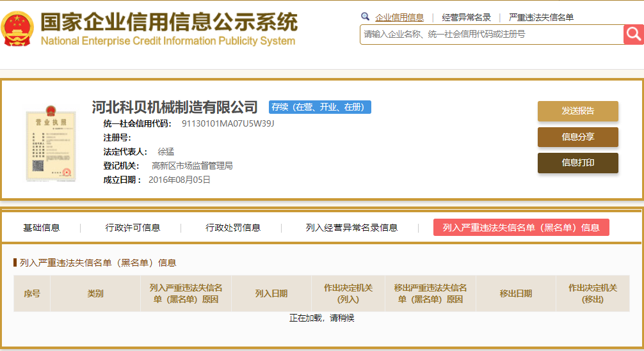Click the 作出决定机关(移出) column header
This screenshot has width=644, height=351.
593,293
